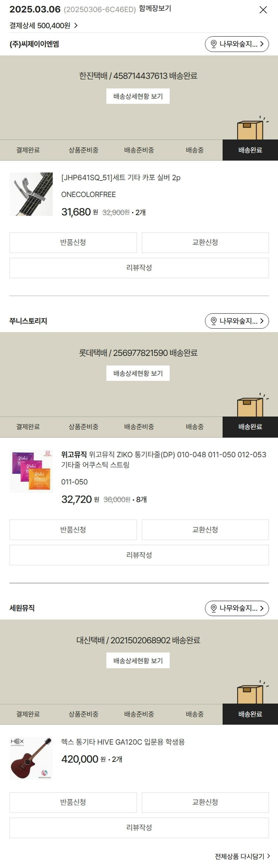Add all items to cart again (전체상품 다시담기)
The width and height of the screenshot is (278, 868).
[x=242, y=856]
